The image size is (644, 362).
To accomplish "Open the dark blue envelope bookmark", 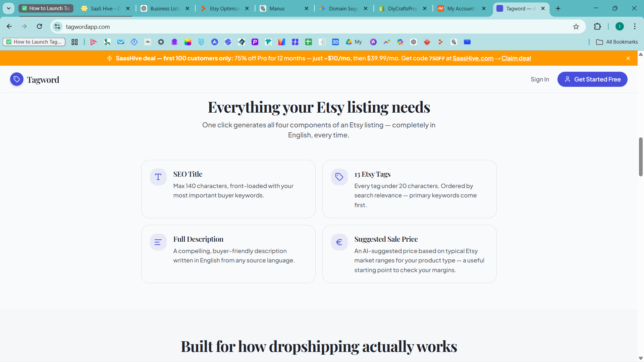I will (467, 42).
